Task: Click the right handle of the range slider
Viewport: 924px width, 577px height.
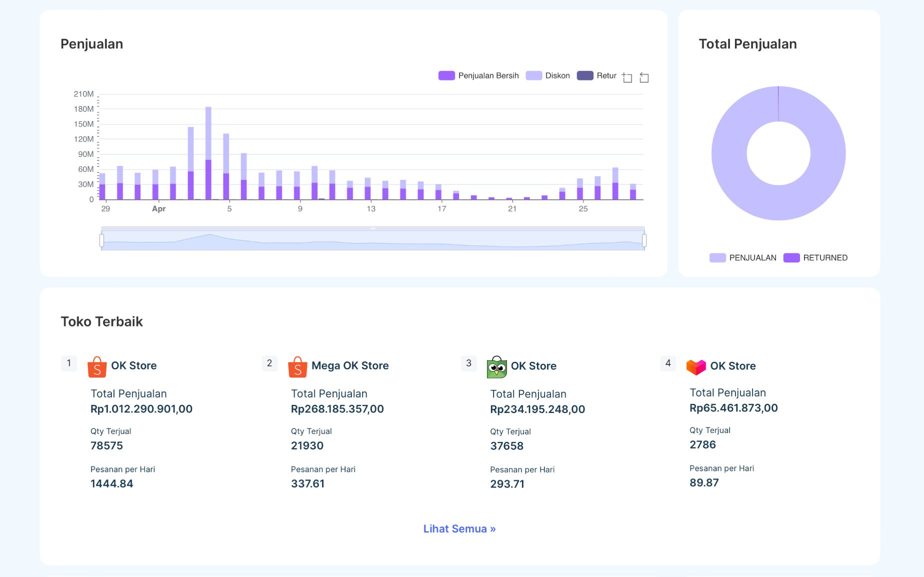Action: (644, 240)
